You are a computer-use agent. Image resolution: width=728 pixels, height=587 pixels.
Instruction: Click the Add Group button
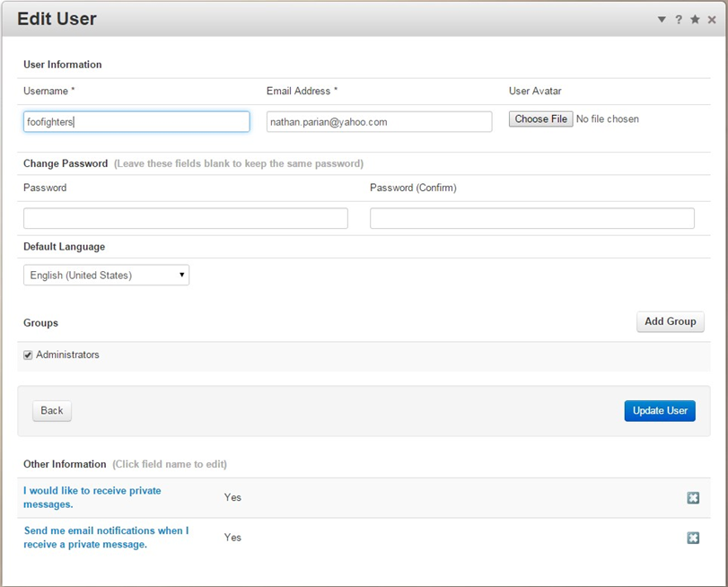(670, 321)
